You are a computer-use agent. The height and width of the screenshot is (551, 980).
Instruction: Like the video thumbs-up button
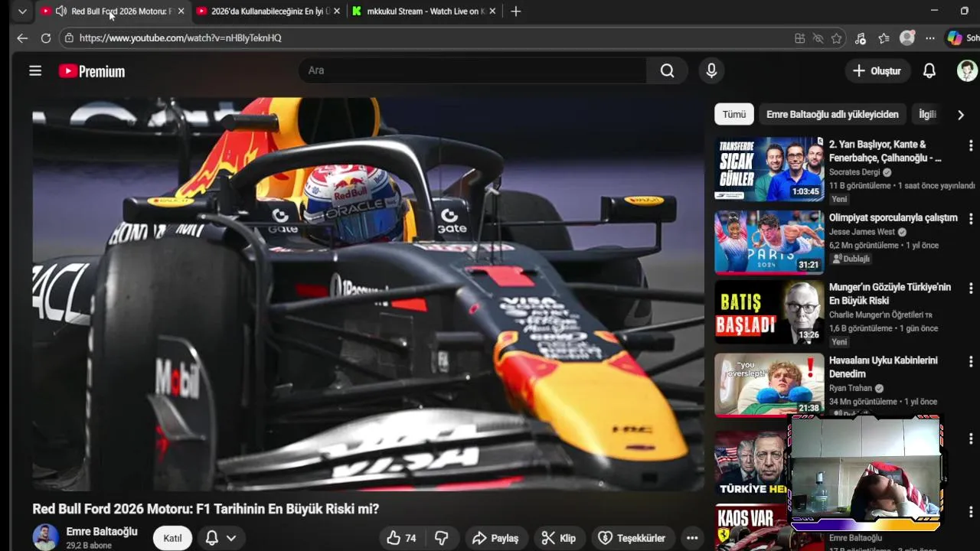(x=402, y=538)
